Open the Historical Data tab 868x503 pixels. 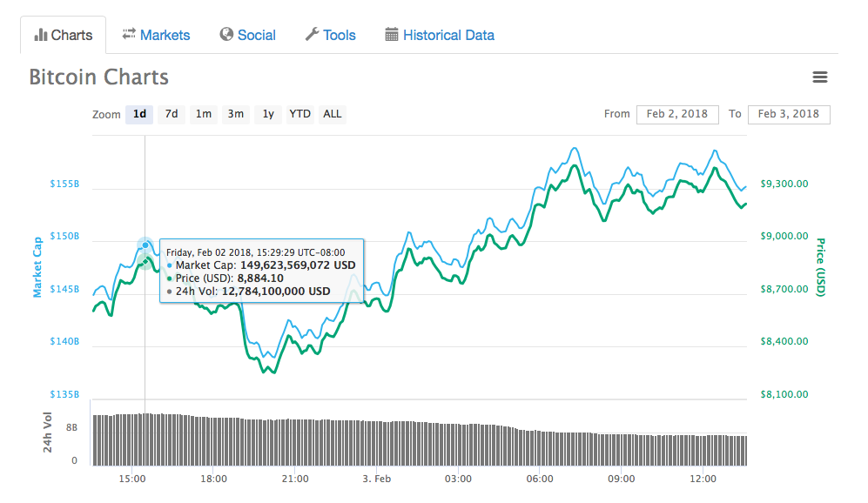click(448, 35)
